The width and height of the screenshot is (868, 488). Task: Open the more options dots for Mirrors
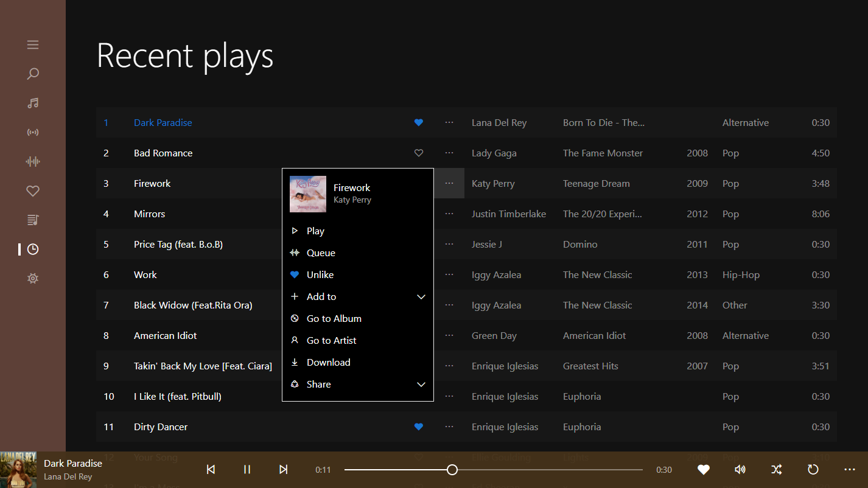click(x=449, y=214)
